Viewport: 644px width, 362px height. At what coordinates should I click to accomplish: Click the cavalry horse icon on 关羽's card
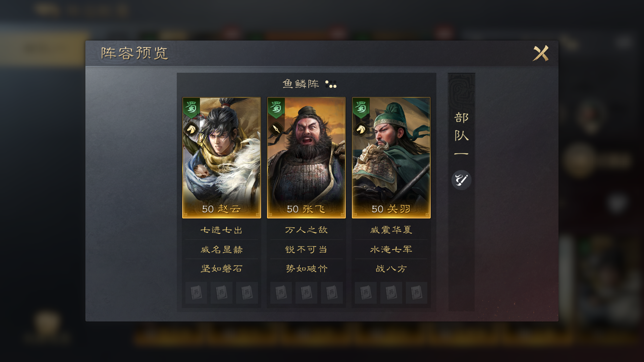[x=361, y=129]
